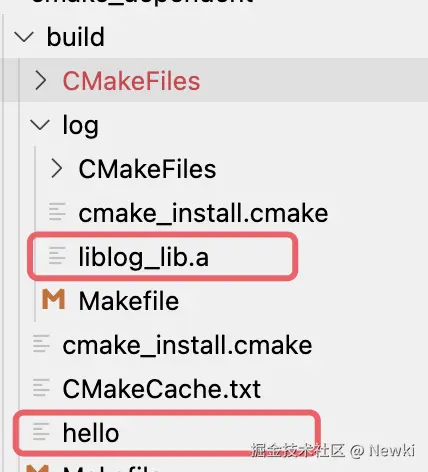Collapse the build folder chevron
428x472 pixels.
click(24, 37)
